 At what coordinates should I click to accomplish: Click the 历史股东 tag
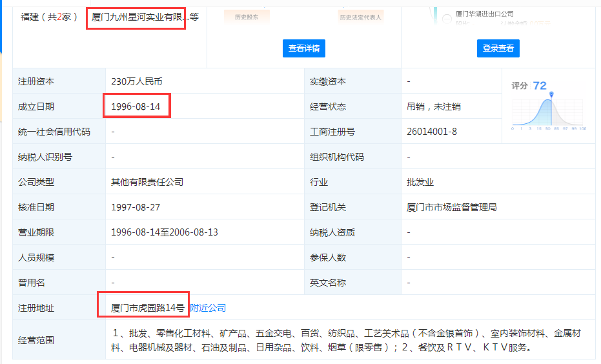coord(247,17)
